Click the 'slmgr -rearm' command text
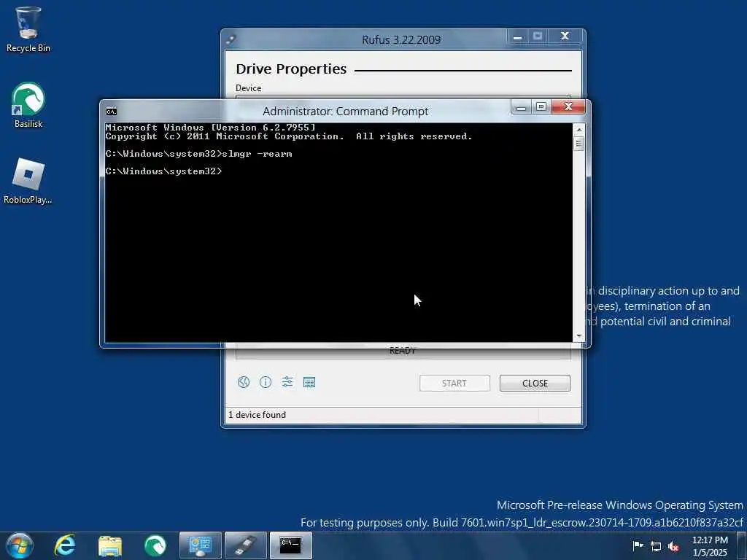This screenshot has width=747, height=560. 258,154
